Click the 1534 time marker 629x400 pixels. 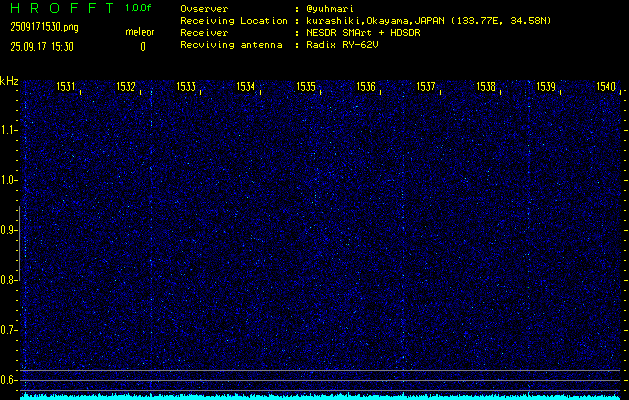(x=246, y=87)
